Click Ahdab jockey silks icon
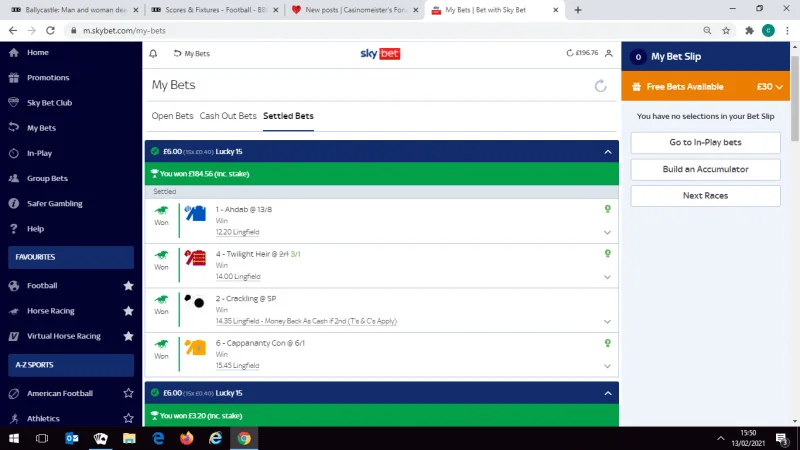This screenshot has height=450, width=800. pyautogui.click(x=195, y=213)
